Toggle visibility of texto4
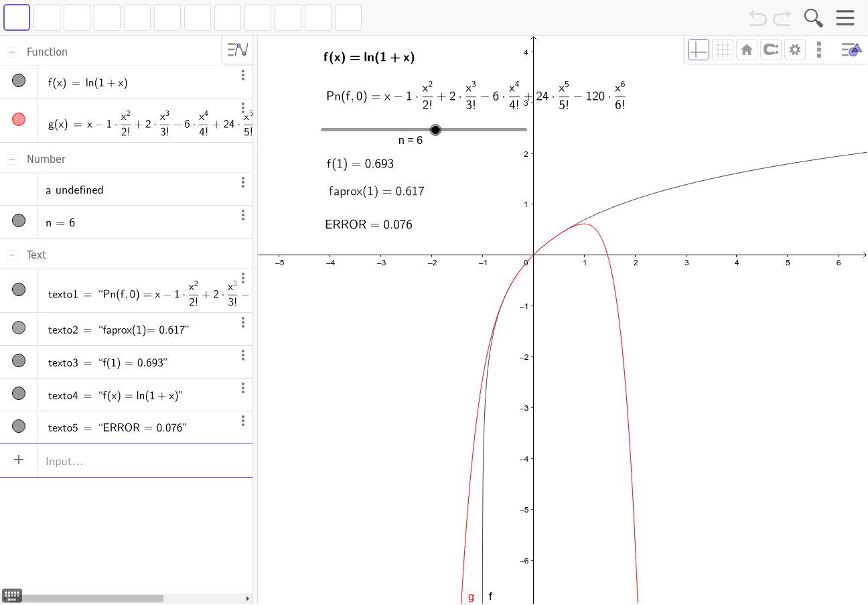Image resolution: width=868 pixels, height=605 pixels. click(x=19, y=393)
